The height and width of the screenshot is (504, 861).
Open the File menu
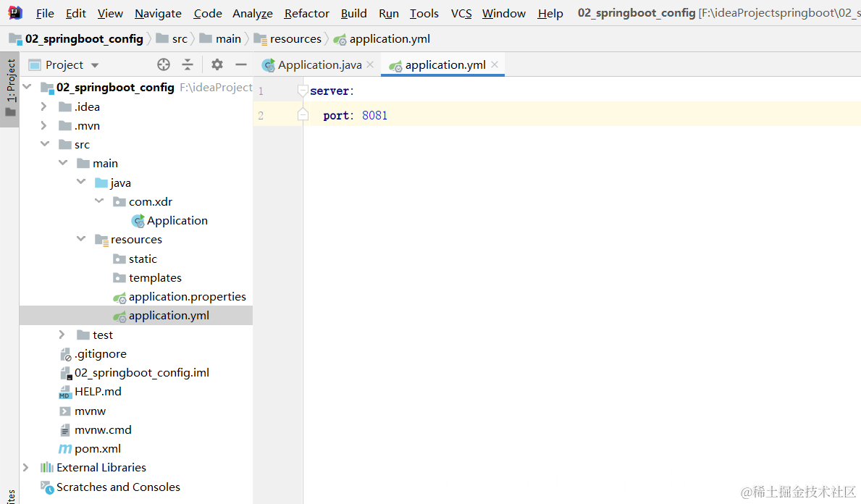click(x=45, y=13)
